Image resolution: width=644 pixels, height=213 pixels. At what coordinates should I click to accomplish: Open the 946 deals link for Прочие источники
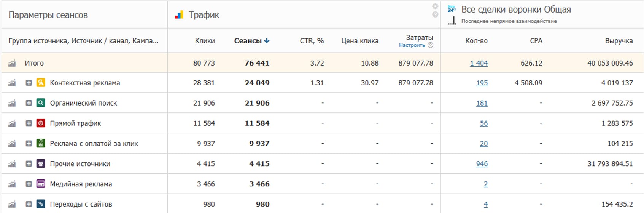pyautogui.click(x=482, y=163)
